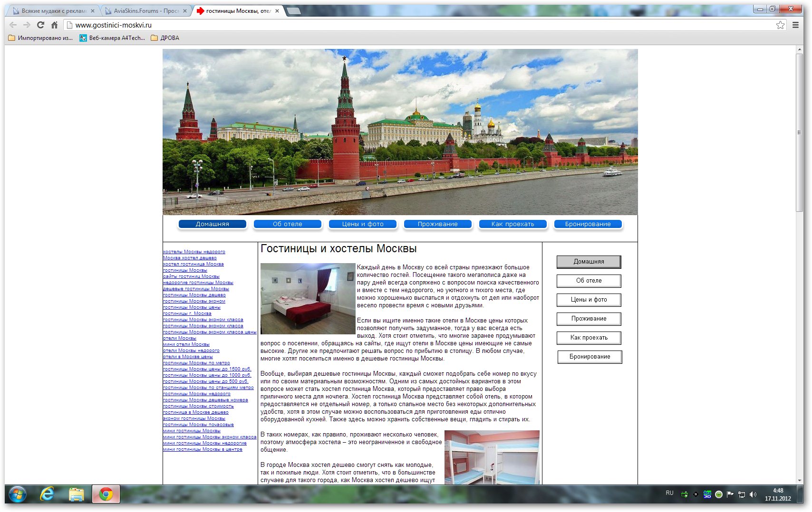Click the blue Бронирование navigation button
Image resolution: width=812 pixels, height=512 pixels.
[588, 224]
